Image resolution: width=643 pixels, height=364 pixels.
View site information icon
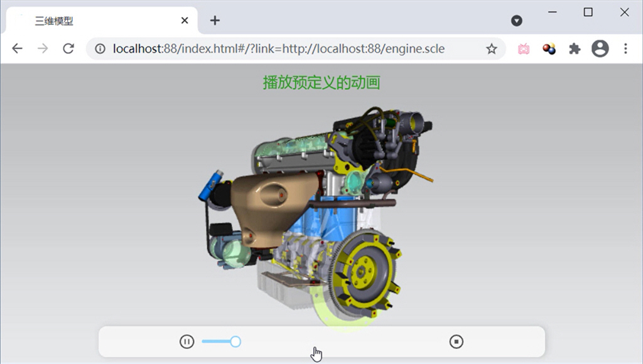pyautogui.click(x=100, y=49)
